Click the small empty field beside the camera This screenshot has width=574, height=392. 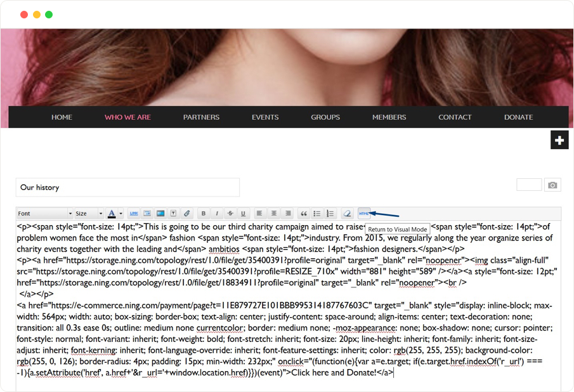[529, 185]
